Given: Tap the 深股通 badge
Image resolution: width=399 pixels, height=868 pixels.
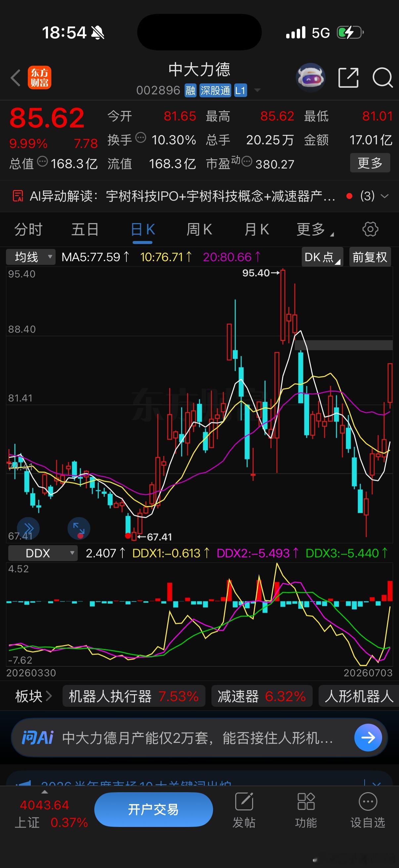Looking at the screenshot, I should click(215, 90).
